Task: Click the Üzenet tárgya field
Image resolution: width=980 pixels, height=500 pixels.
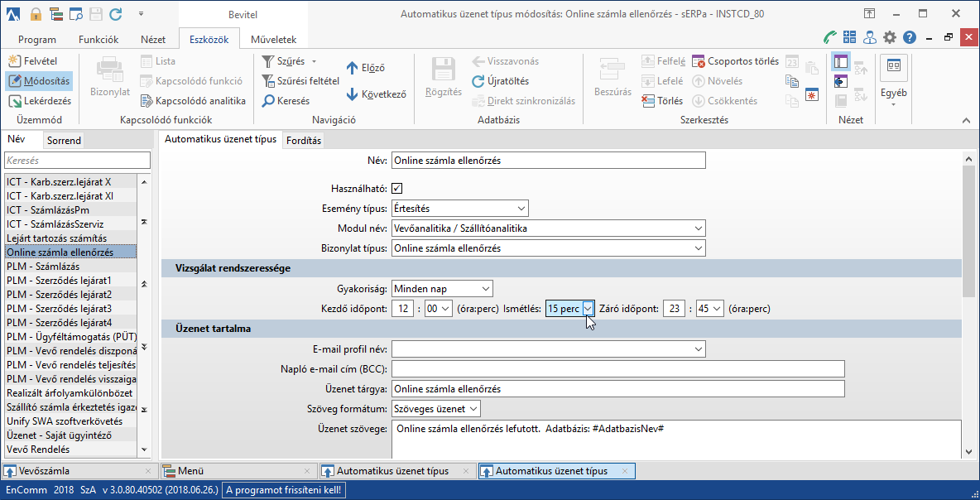Action: point(618,389)
